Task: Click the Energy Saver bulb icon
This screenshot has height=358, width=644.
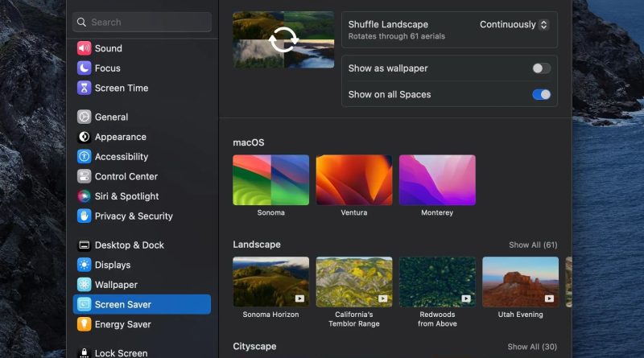Action: (84, 324)
